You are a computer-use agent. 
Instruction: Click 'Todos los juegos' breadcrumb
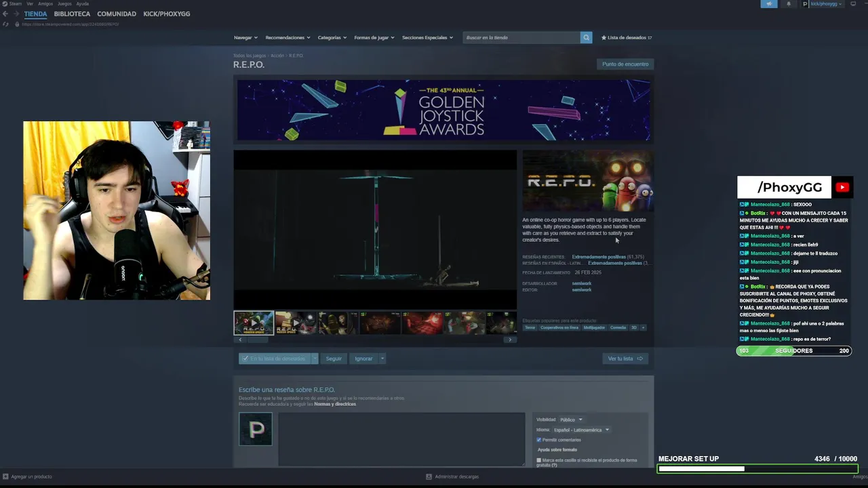250,56
